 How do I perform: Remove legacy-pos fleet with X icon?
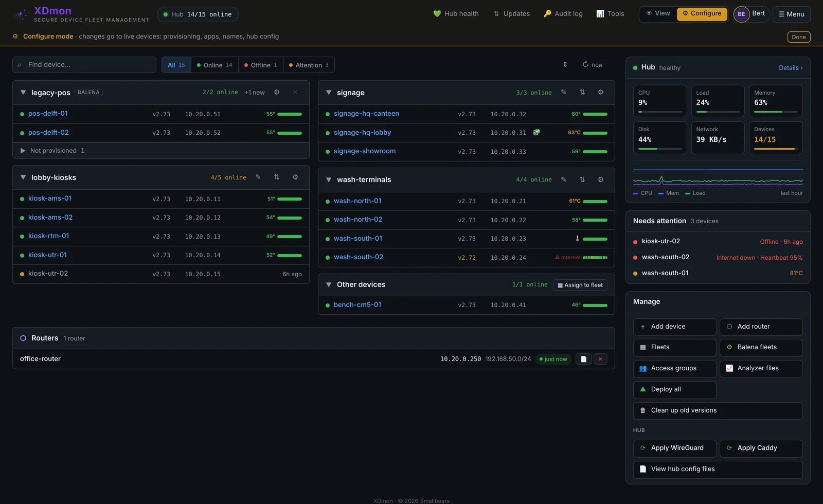pyautogui.click(x=295, y=93)
